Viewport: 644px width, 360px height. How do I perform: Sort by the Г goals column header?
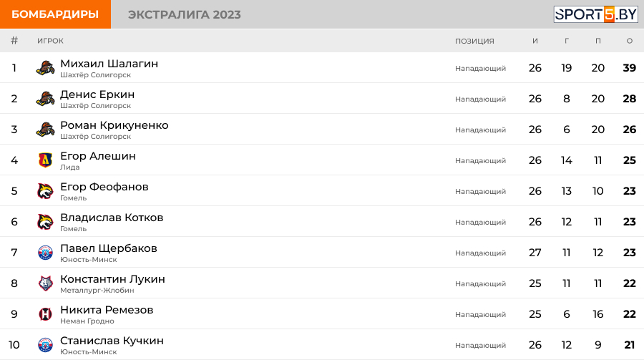point(567,41)
